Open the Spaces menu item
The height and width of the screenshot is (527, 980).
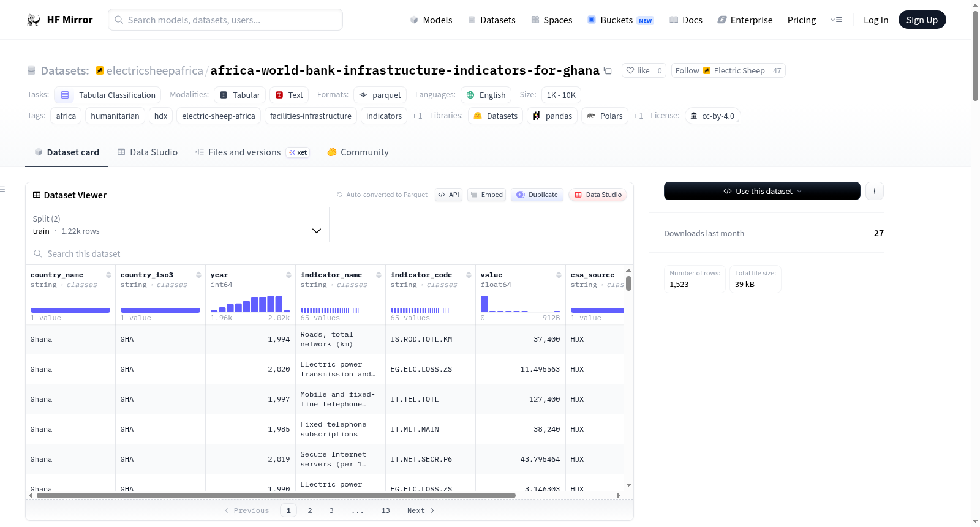[551, 20]
